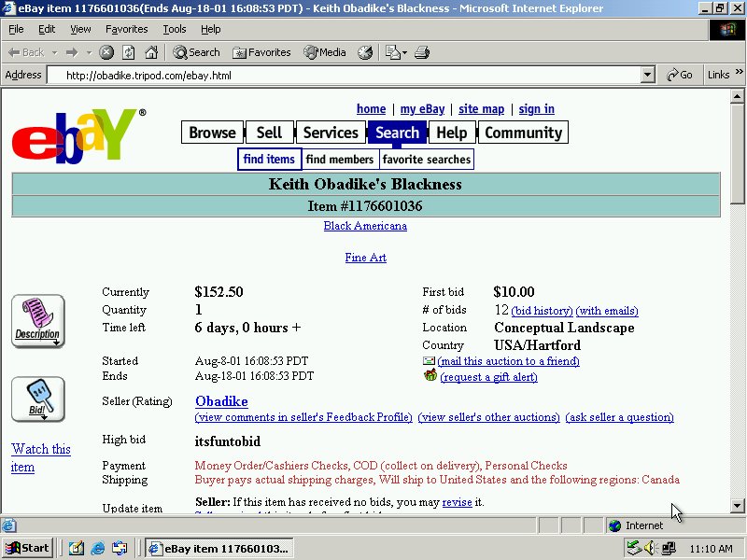The width and height of the screenshot is (747, 560).
Task: Click the Go button
Action: point(680,75)
